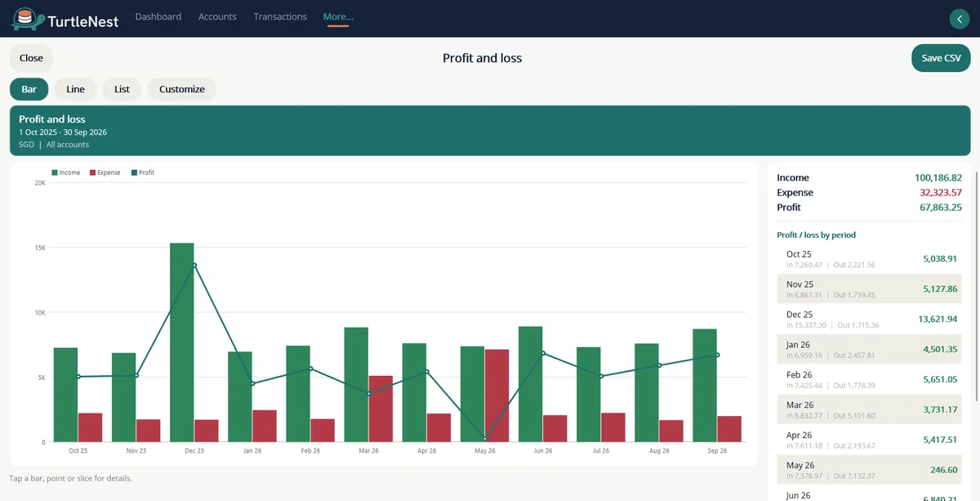Image resolution: width=980 pixels, height=501 pixels.
Task: Select the Dec 25 period row
Action: point(869,319)
